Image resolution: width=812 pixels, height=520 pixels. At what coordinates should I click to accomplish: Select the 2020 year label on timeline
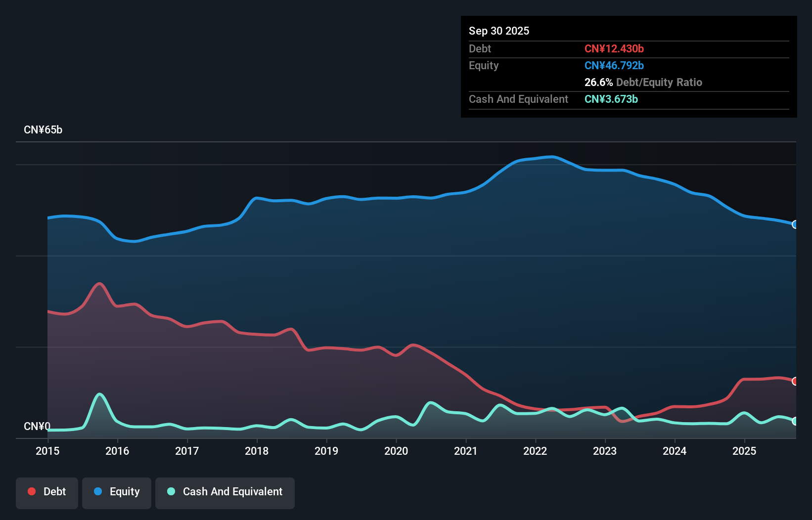(x=396, y=451)
